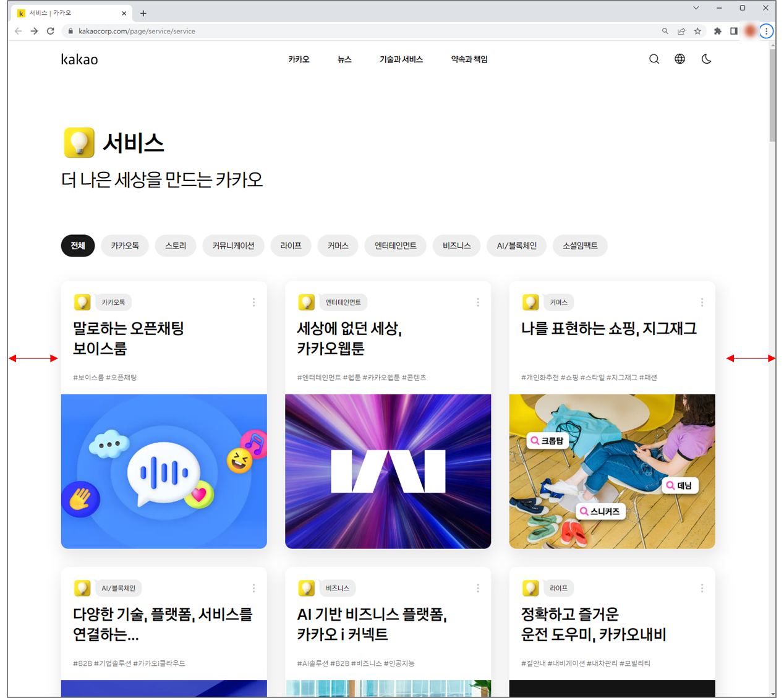Open the language globe icon
This screenshot has height=698, width=784.
point(680,59)
